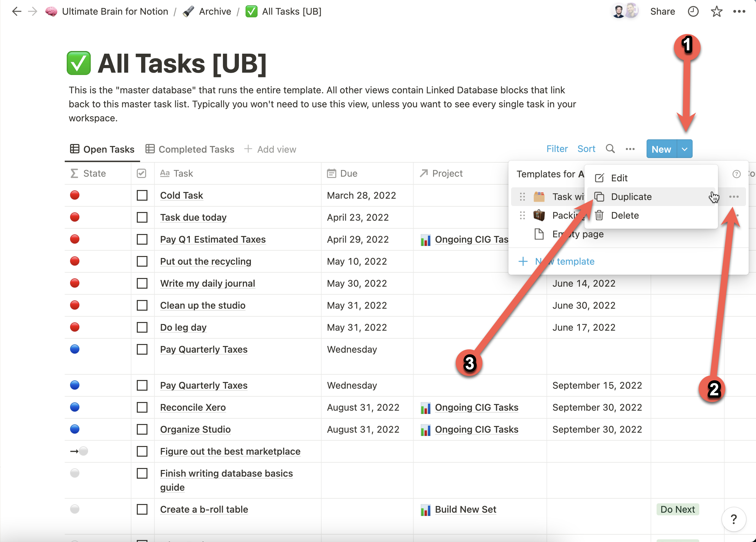The height and width of the screenshot is (542, 756).
Task: Open view options ellipsis next to search
Action: (x=630, y=149)
